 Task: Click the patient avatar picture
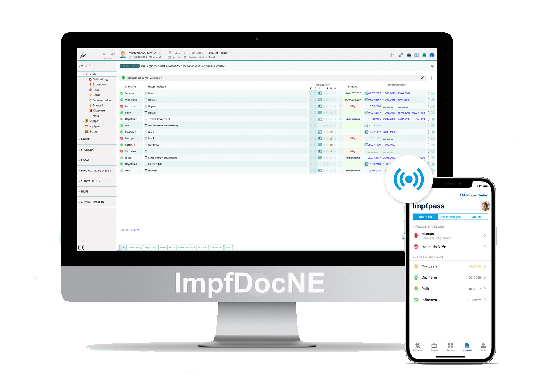pyautogui.click(x=123, y=55)
